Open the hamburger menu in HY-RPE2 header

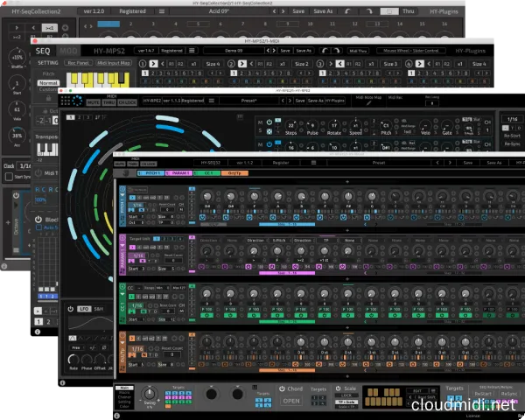211,101
